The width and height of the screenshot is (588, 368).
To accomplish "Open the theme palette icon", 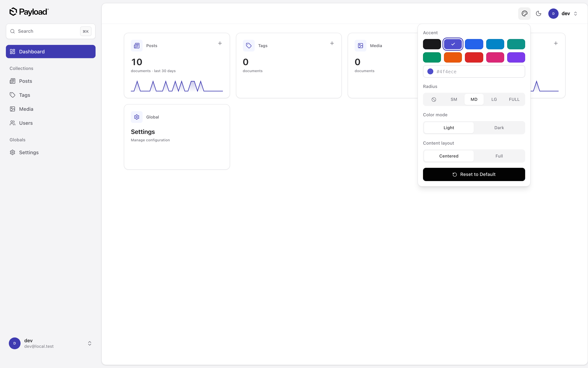I will [x=524, y=13].
